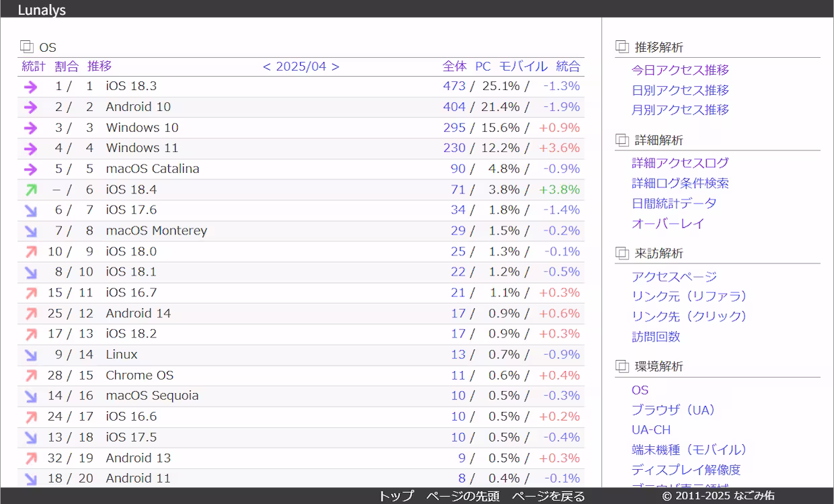The height and width of the screenshot is (504, 834).
Task: Open the OS link in sidebar
Action: click(640, 390)
